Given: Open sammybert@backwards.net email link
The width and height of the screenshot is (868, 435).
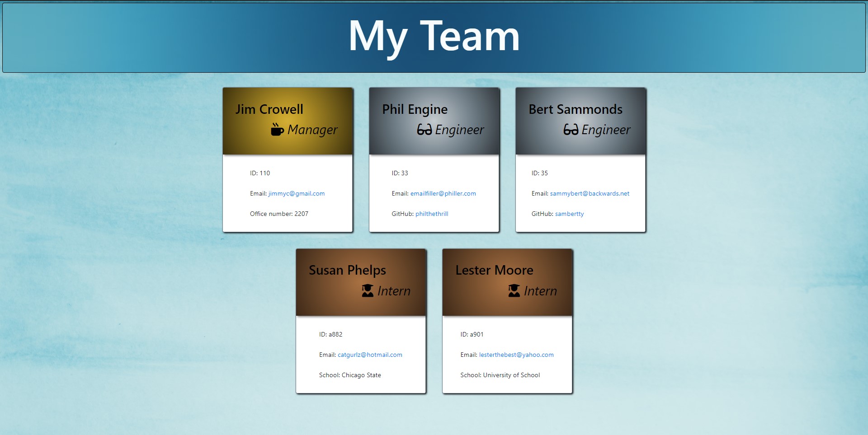Looking at the screenshot, I should [590, 193].
